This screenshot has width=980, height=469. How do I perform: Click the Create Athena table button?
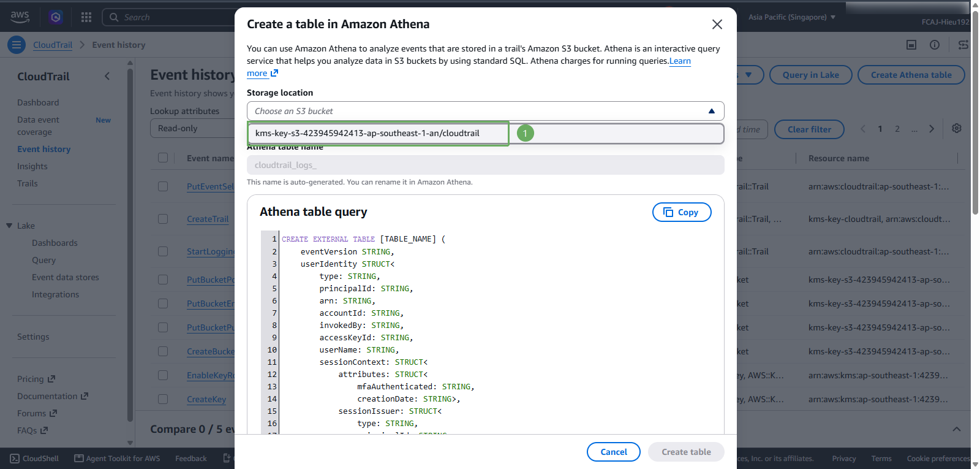(x=911, y=75)
